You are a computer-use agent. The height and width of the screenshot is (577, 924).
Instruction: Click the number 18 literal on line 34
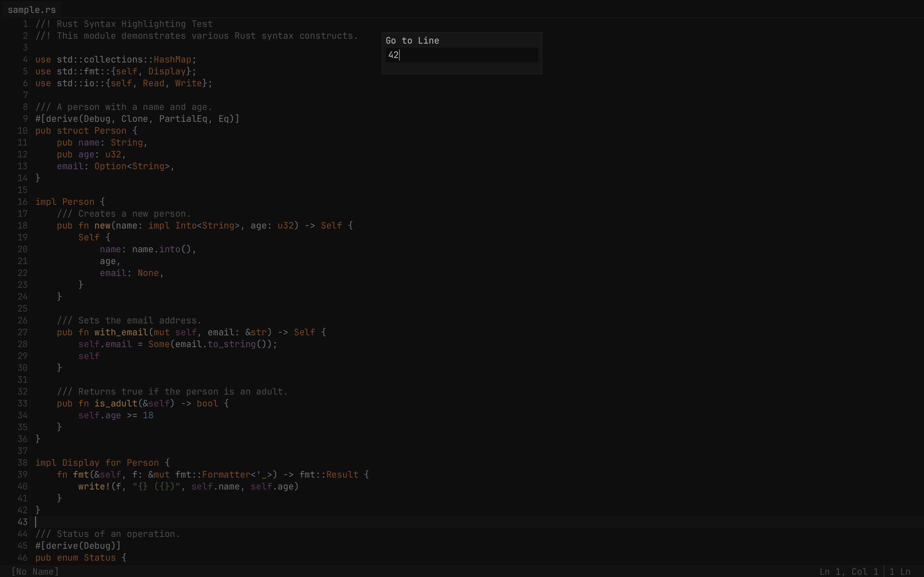[148, 415]
